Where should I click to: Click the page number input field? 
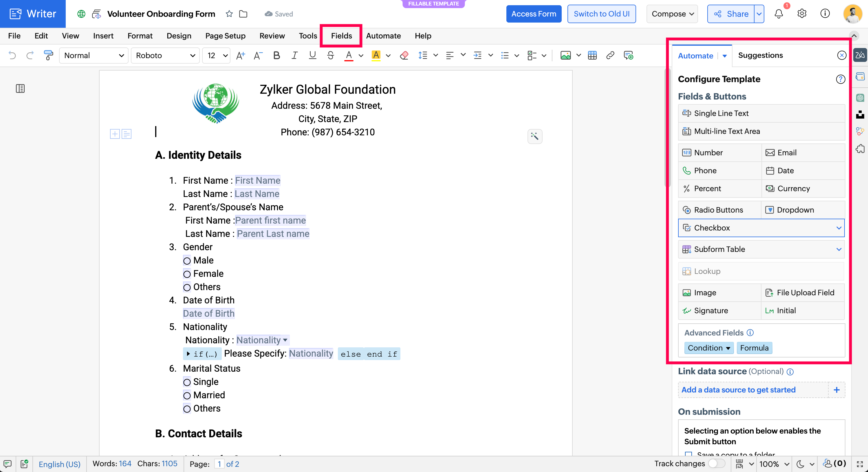click(x=219, y=464)
